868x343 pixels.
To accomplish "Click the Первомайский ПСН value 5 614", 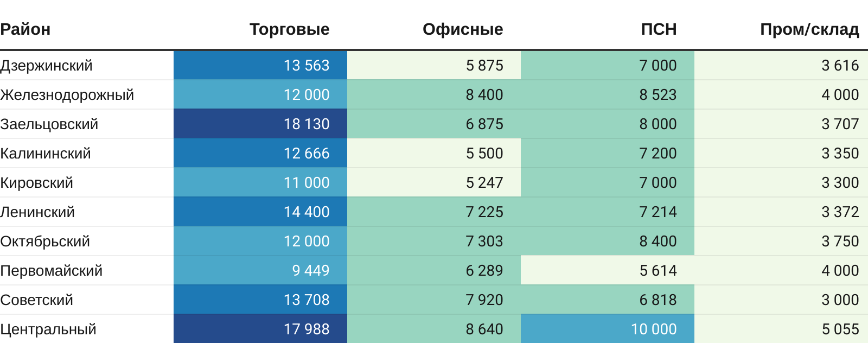I will (658, 271).
